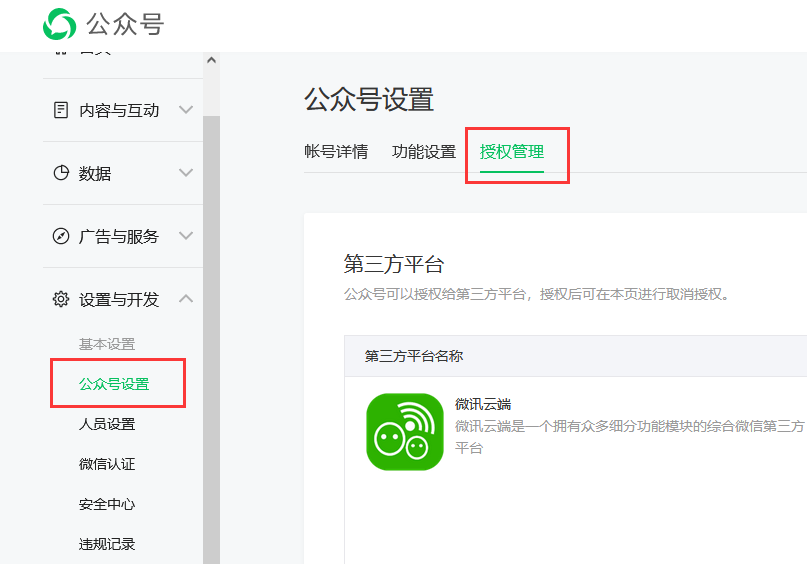Viewport: 807px width, 564px height.
Task: Expand the 广告与服务 section chevron
Action: (x=186, y=236)
